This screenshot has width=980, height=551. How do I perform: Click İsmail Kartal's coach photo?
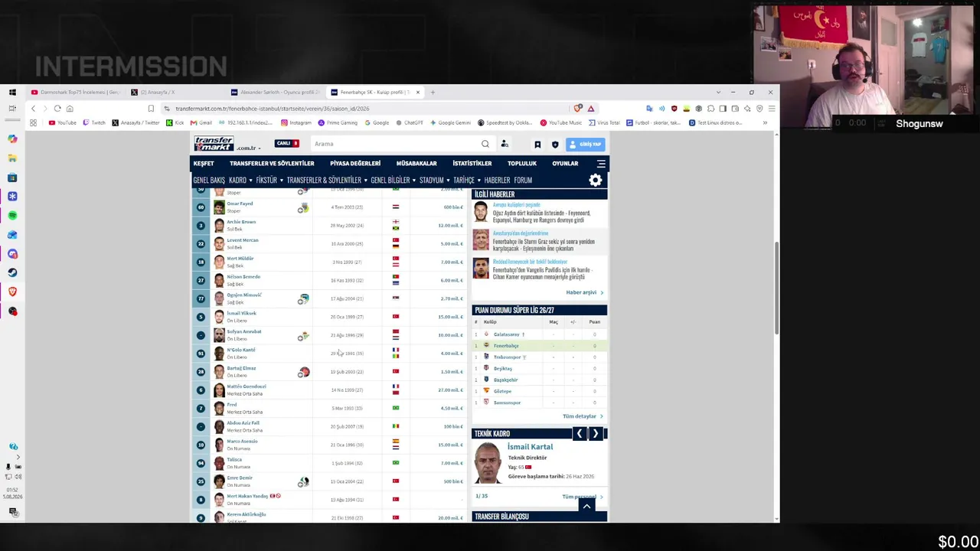488,463
